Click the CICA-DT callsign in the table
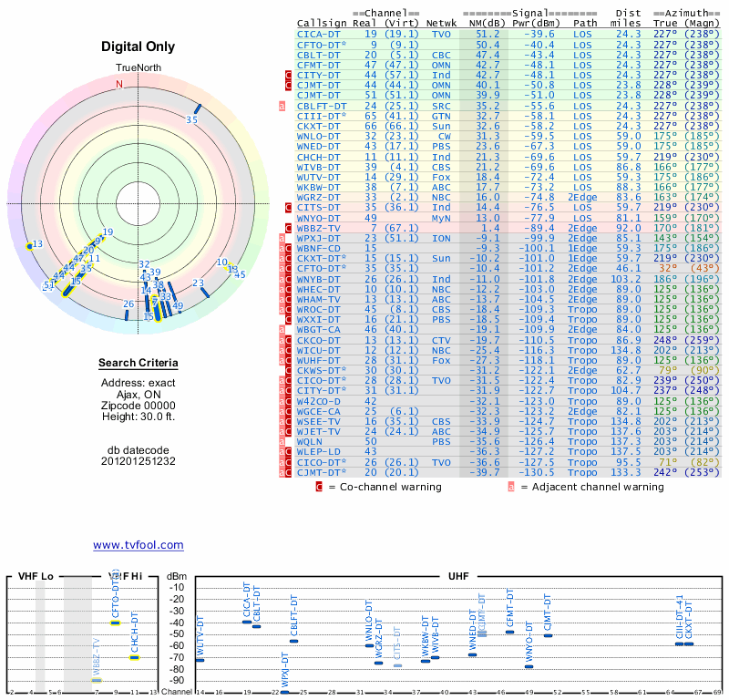This screenshot has width=729, height=700. pyautogui.click(x=320, y=34)
